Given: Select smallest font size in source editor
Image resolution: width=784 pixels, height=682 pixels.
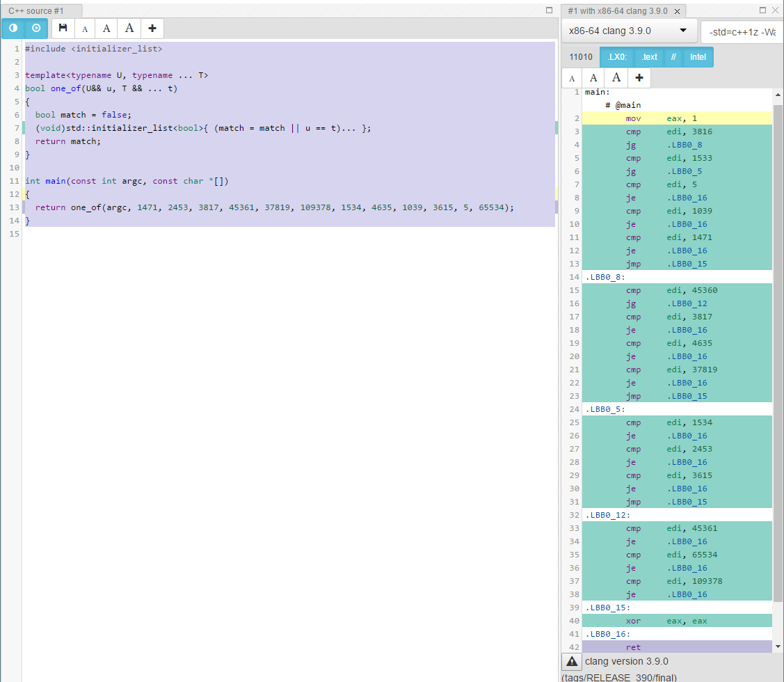Looking at the screenshot, I should coord(85,29).
